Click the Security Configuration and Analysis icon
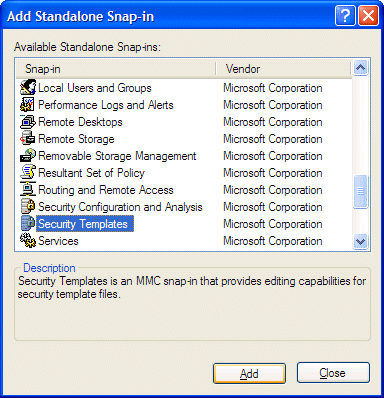Image resolution: width=384 pixels, height=398 pixels. point(28,207)
